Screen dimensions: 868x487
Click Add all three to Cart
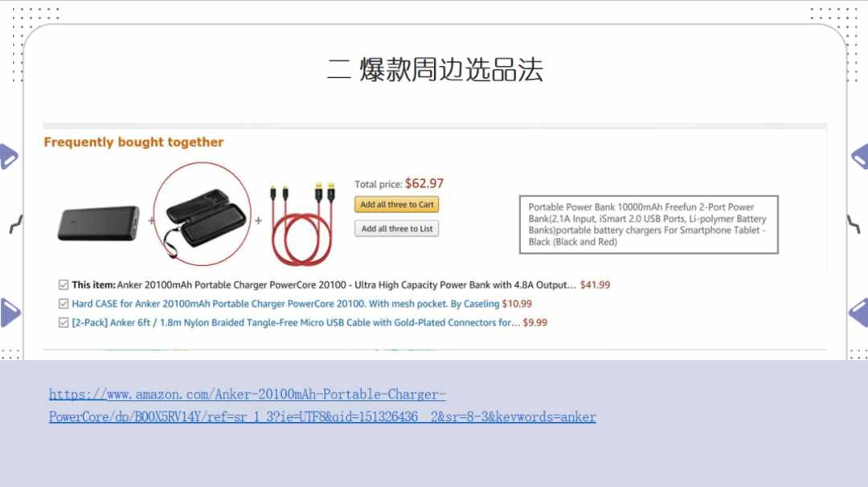(x=397, y=205)
